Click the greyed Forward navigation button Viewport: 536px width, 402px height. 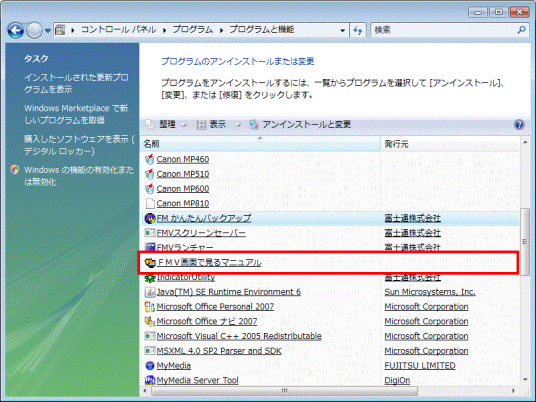34,31
